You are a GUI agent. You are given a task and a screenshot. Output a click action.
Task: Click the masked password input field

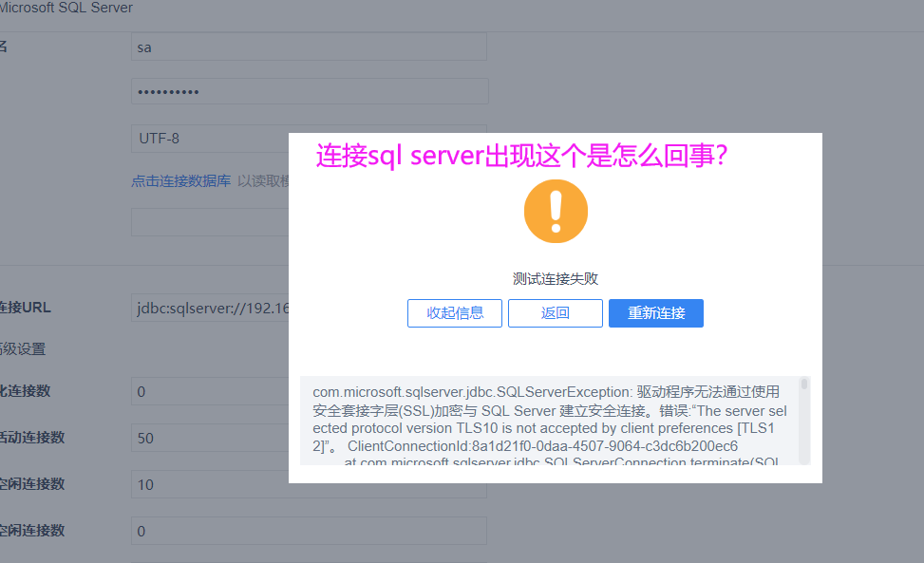[x=310, y=91]
